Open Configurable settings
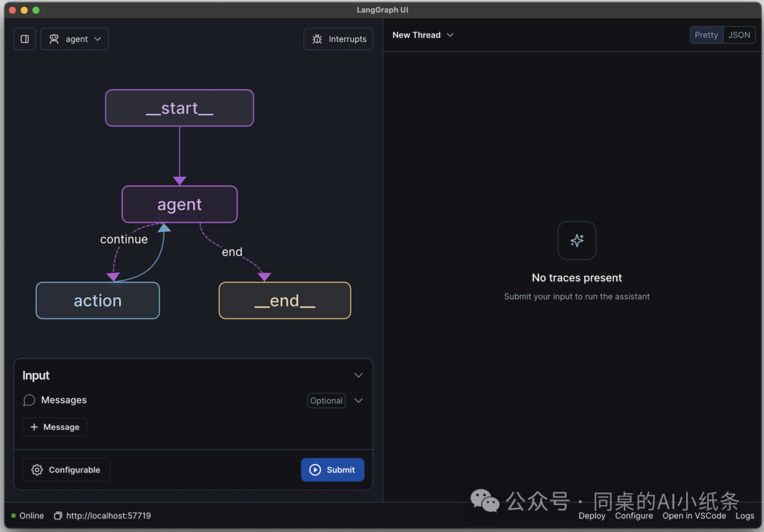 pos(66,470)
